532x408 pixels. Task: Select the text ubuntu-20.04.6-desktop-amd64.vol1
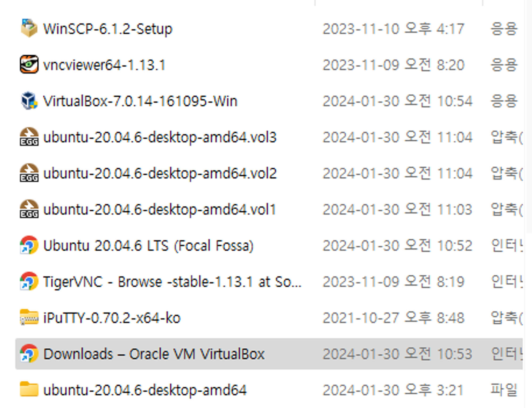click(160, 210)
